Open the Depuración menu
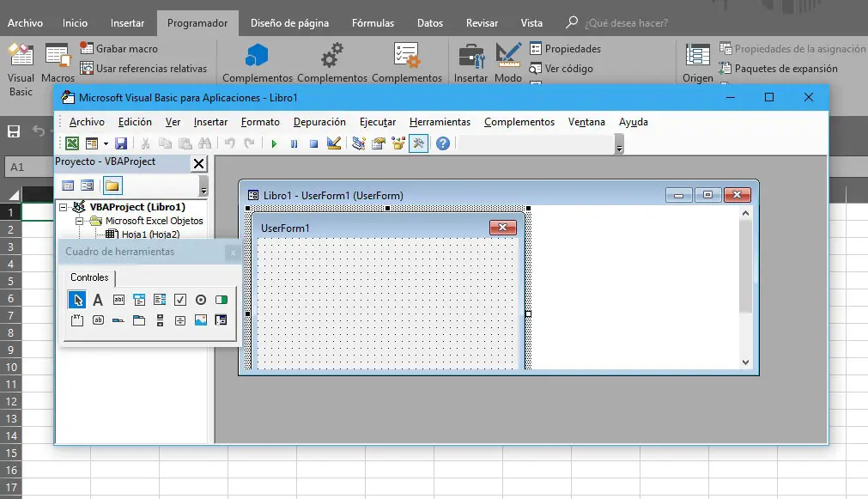Image resolution: width=868 pixels, height=499 pixels. click(319, 122)
